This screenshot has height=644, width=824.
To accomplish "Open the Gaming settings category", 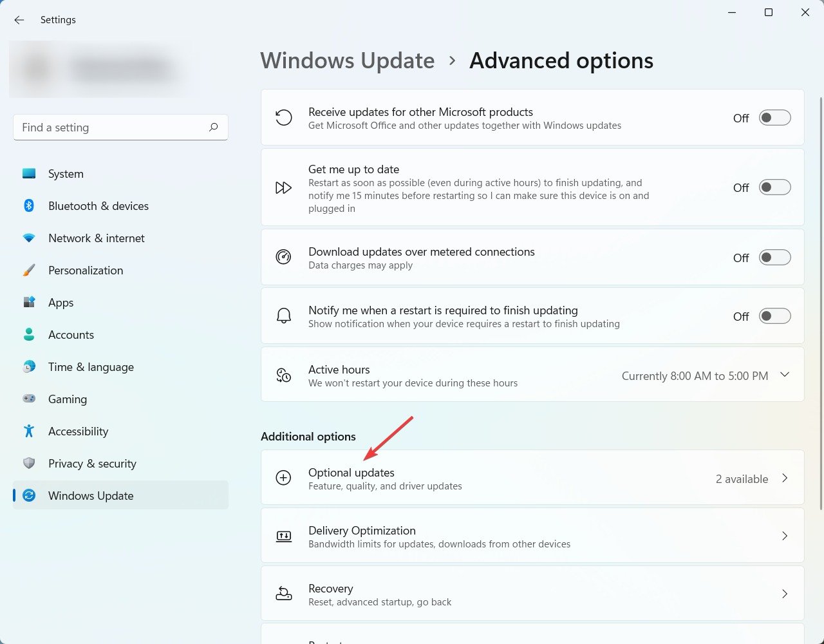I will (120, 399).
